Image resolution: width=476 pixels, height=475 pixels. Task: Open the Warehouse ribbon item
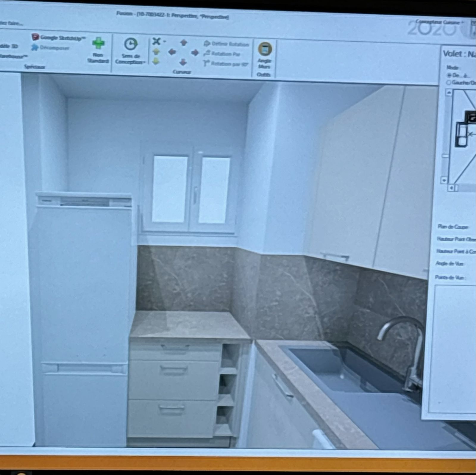coord(13,56)
